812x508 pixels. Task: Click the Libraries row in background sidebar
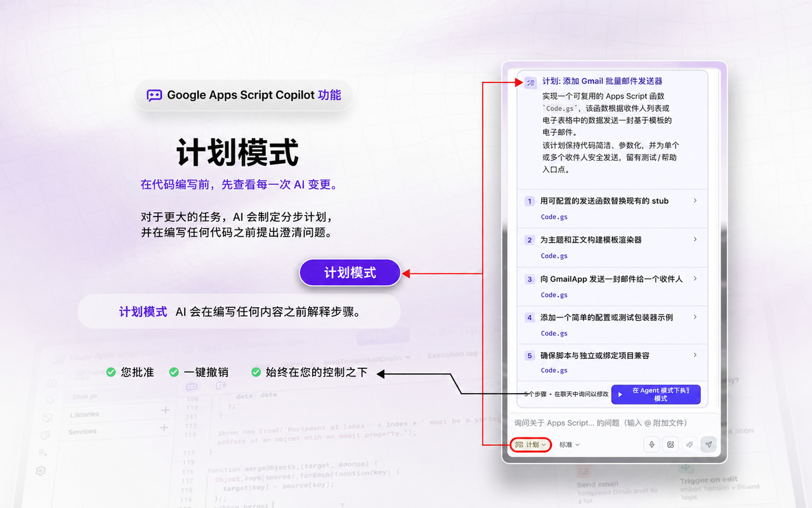coord(120,413)
